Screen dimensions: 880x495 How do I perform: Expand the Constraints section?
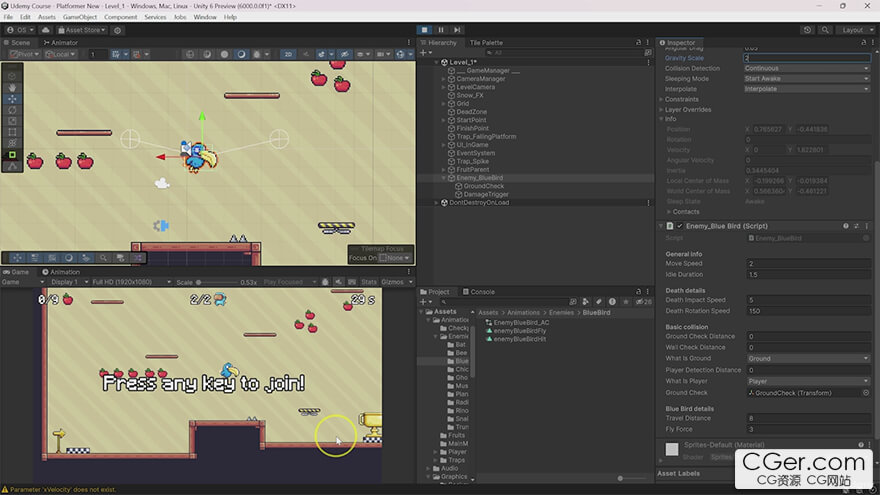coord(661,99)
